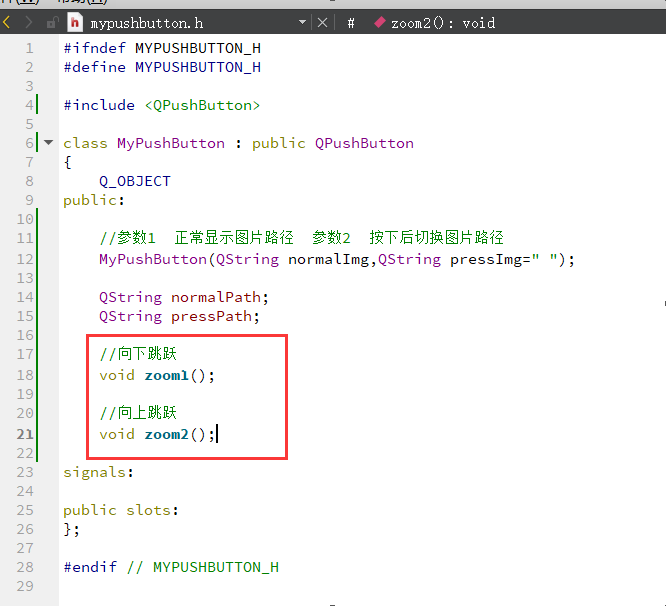This screenshot has height=606, width=666.
Task: Click pressImg parameter in constructor
Action: tap(486, 259)
